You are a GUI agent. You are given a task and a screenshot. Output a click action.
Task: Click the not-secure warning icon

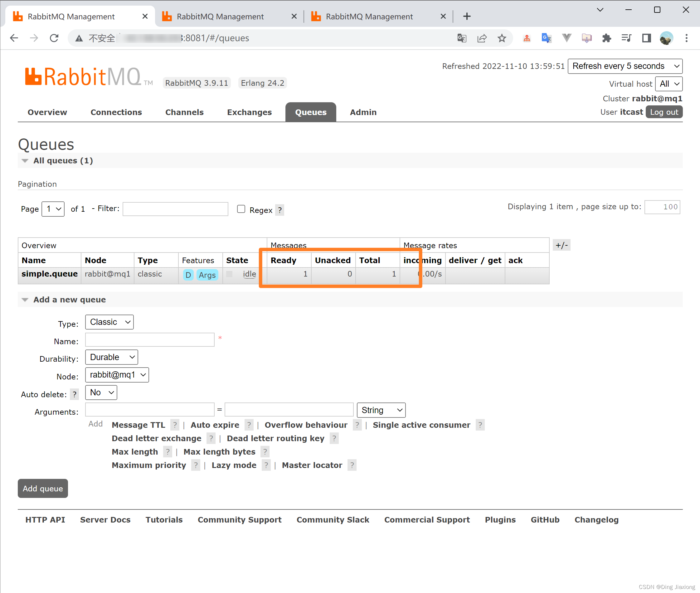pos(79,38)
